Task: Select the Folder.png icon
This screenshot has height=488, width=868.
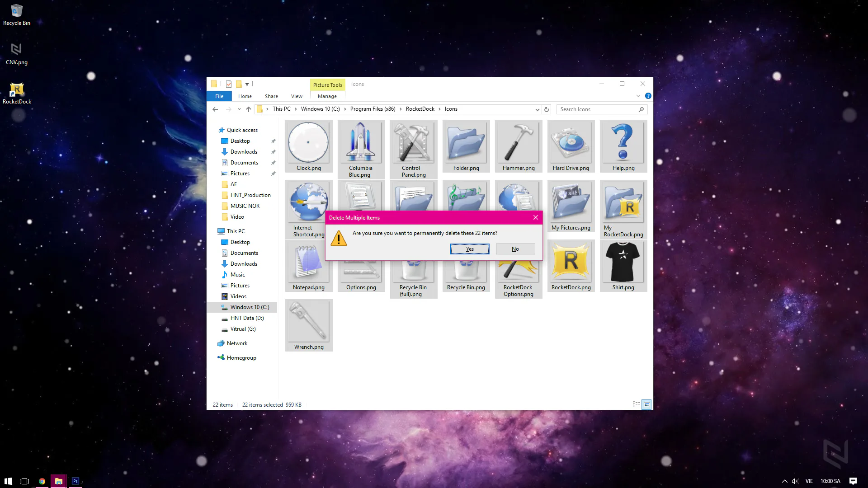Action: [466, 146]
